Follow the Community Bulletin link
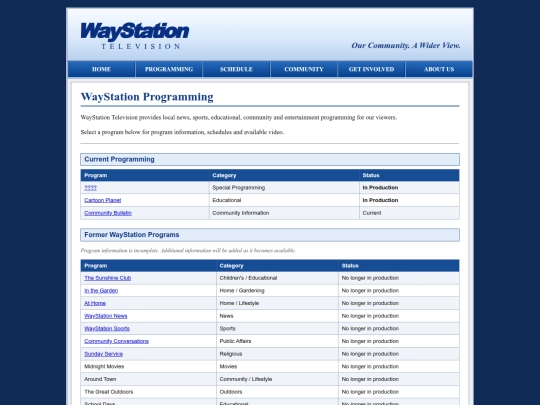 tap(108, 213)
